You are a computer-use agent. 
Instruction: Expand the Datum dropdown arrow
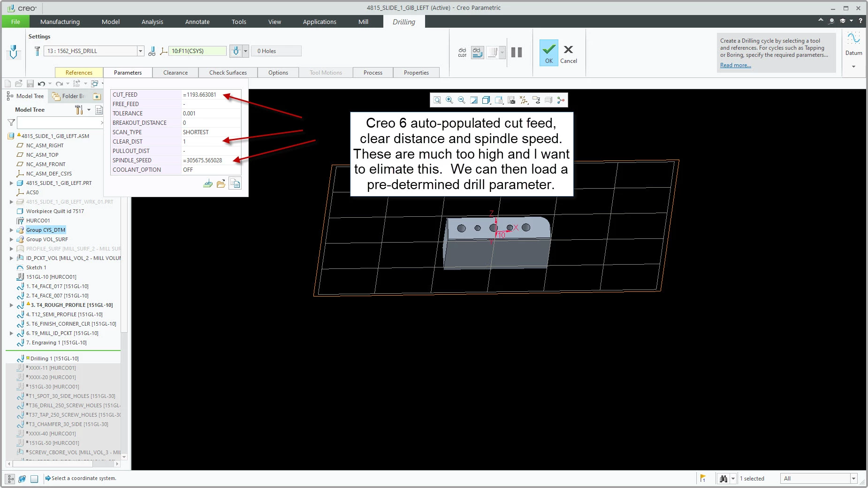[853, 66]
